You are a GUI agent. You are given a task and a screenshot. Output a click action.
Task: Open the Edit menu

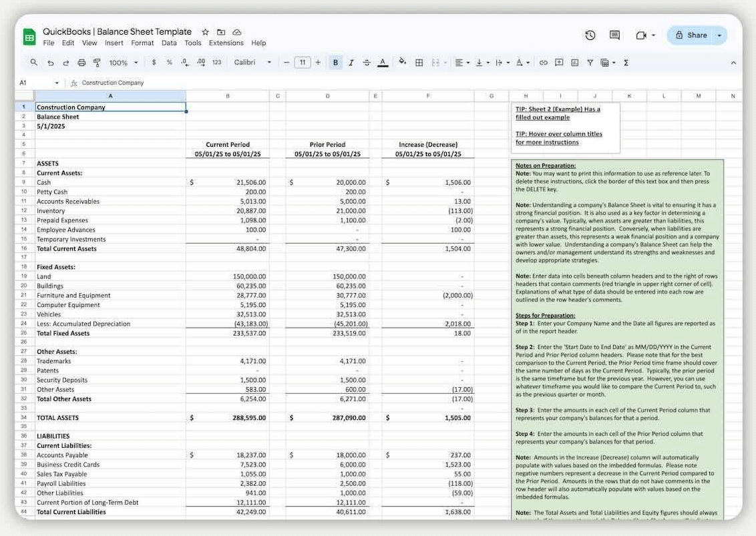[x=68, y=43]
